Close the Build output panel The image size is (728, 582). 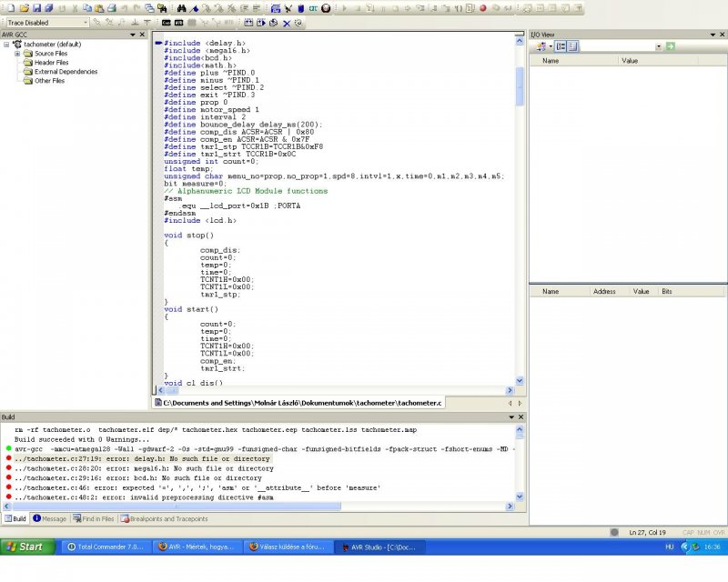[521, 416]
